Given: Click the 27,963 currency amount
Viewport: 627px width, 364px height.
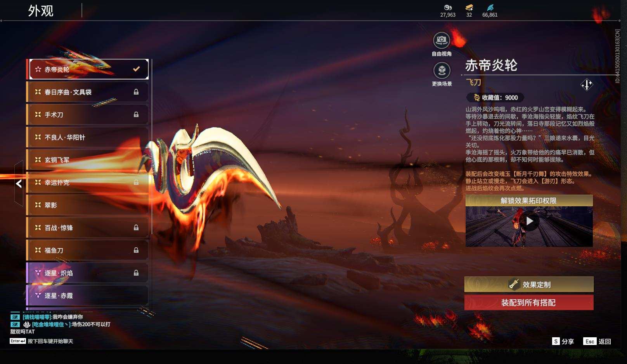Looking at the screenshot, I should point(448,15).
